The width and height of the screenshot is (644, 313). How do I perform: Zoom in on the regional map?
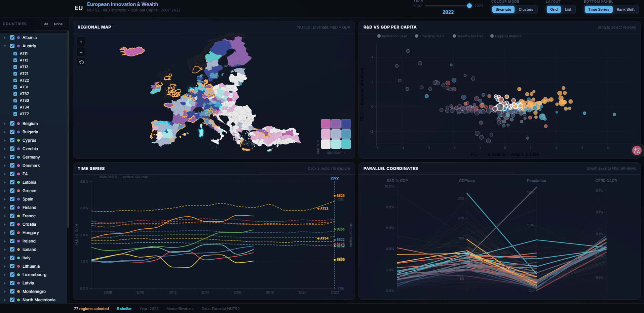tap(81, 42)
